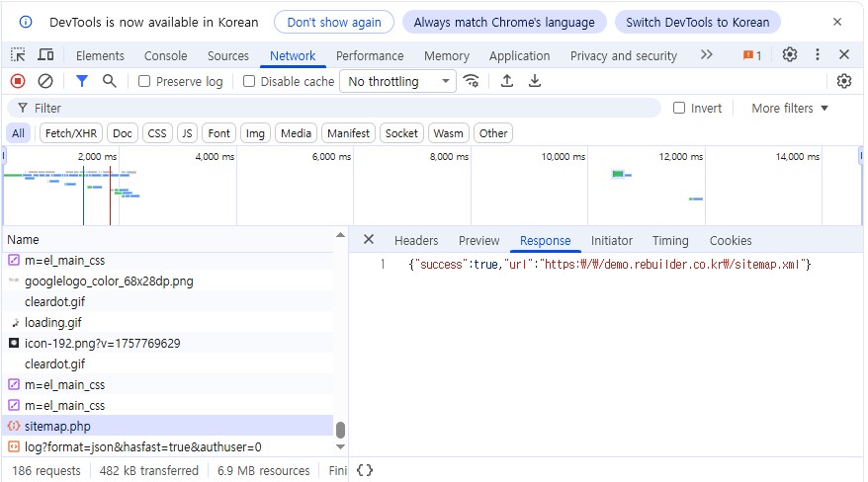
Task: Toggle the device toolbar icon
Action: pyautogui.click(x=45, y=55)
